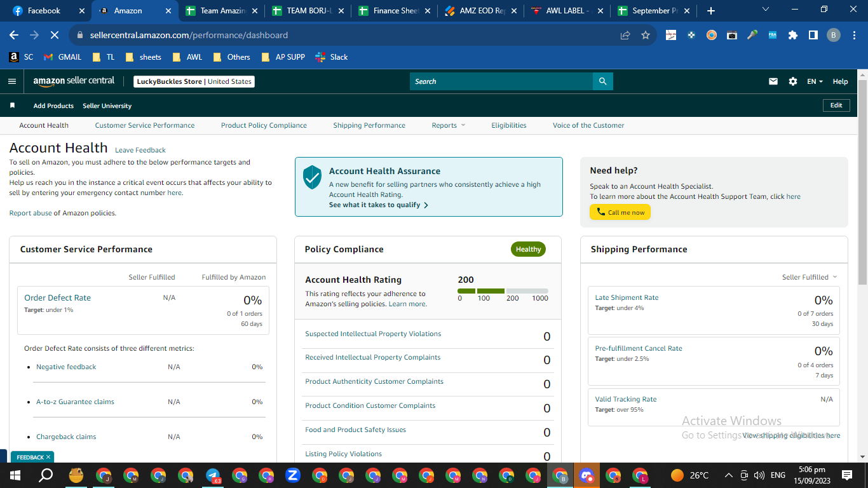Open the AWL bookmark folder
868x488 pixels.
[187, 57]
